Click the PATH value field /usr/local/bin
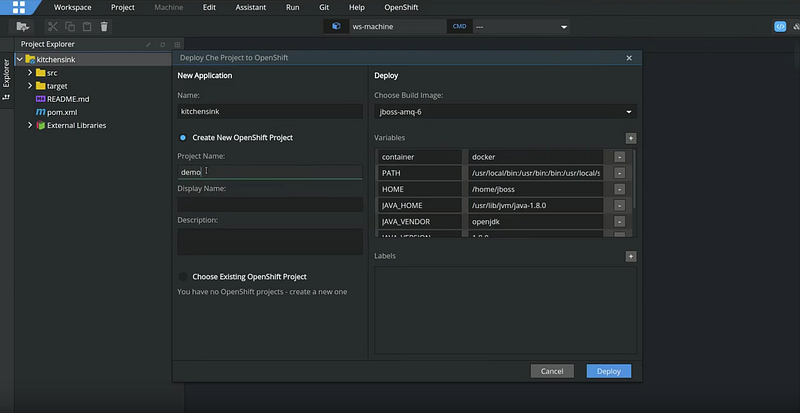 pos(536,173)
